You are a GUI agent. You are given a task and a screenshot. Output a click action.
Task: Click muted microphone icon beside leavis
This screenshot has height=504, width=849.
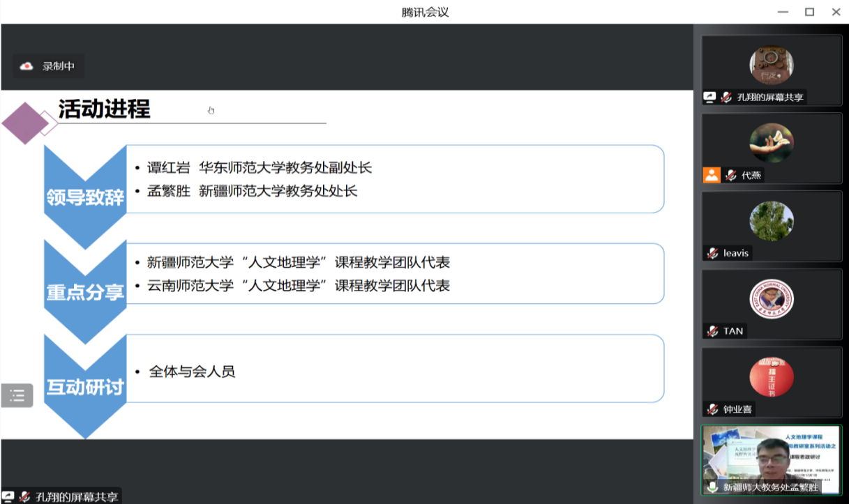coord(712,253)
